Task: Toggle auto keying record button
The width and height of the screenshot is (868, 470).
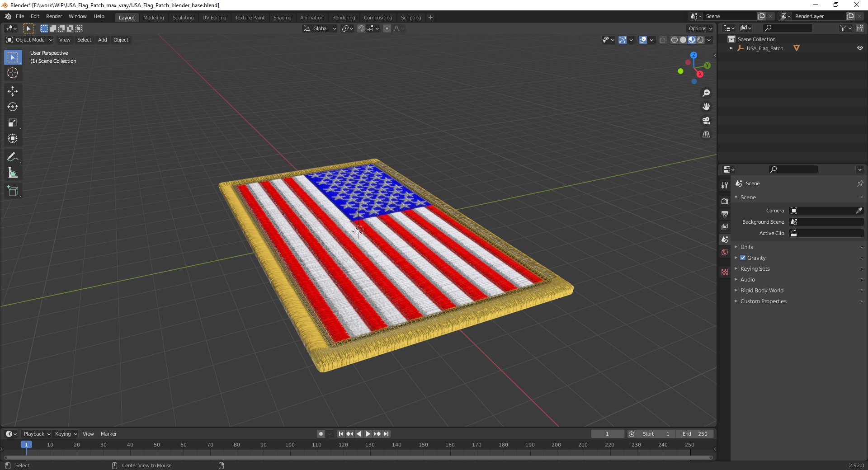Action: [x=321, y=434]
